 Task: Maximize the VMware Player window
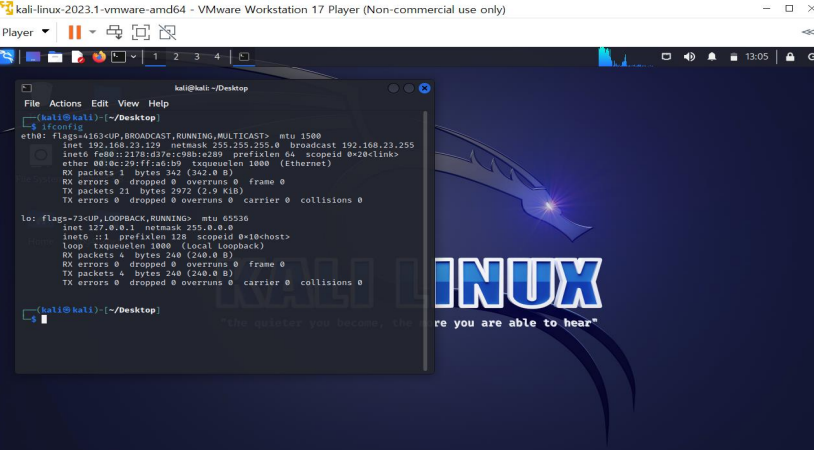789,9
